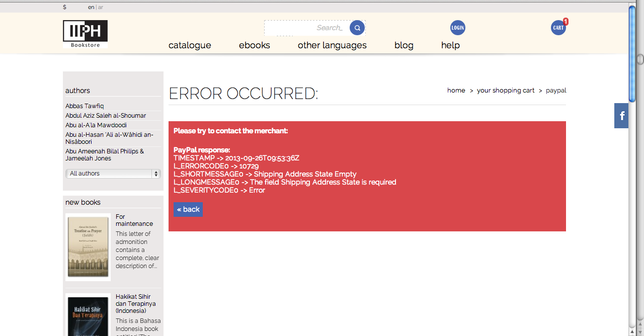Select author Abu al-Hasan 'Ali al-Wâhidi an-Nîsâboori
The width and height of the screenshot is (644, 336).
tap(110, 138)
